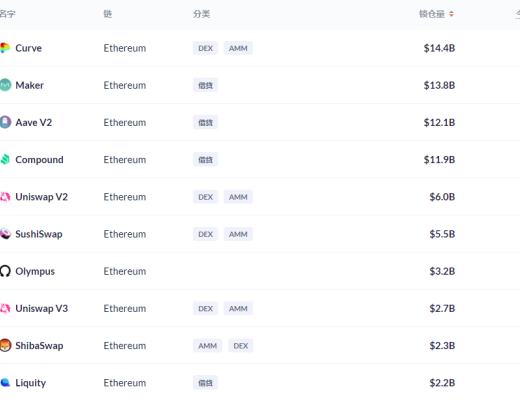
Task: Click the name column header
Action: pyautogui.click(x=7, y=14)
